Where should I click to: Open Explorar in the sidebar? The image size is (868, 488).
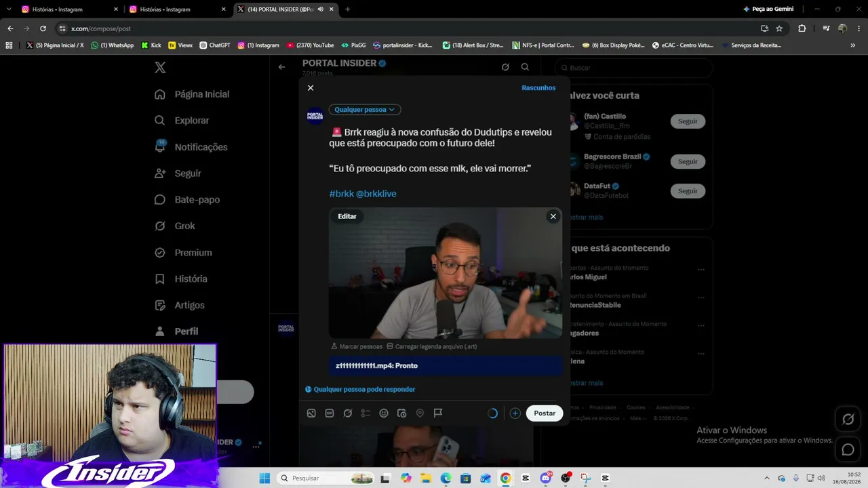(182, 121)
